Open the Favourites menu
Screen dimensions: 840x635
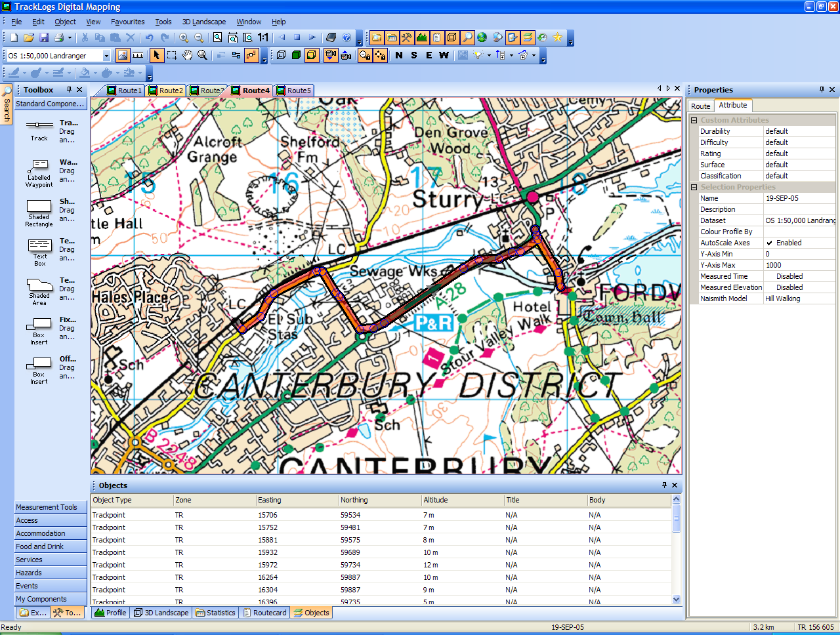click(128, 22)
